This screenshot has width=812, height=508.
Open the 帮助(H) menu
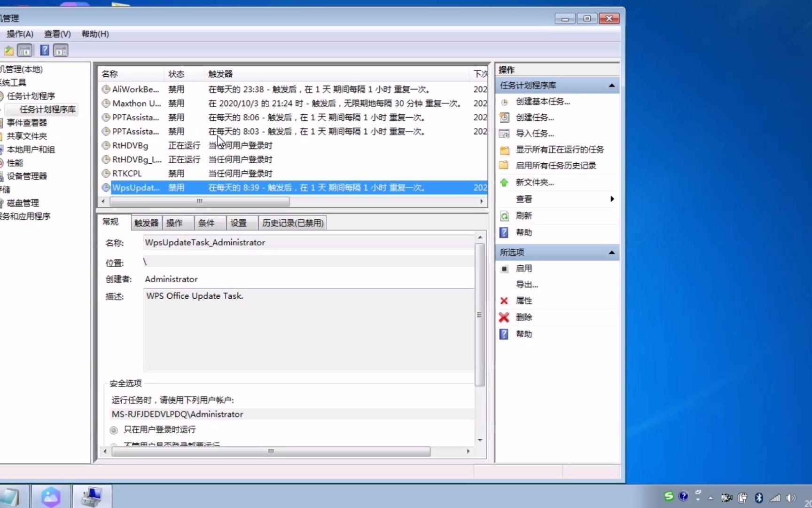point(95,34)
